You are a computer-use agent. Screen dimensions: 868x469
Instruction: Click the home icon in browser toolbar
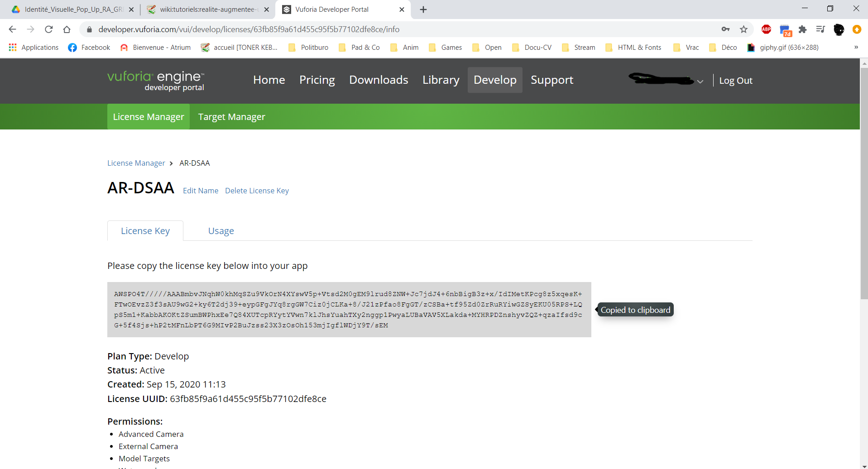pos(67,29)
